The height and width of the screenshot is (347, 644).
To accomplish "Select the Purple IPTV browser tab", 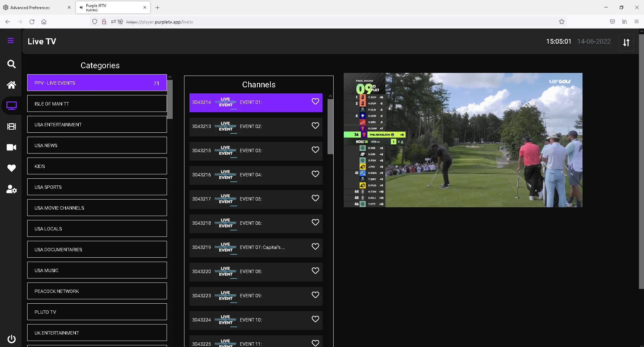I will click(x=113, y=7).
